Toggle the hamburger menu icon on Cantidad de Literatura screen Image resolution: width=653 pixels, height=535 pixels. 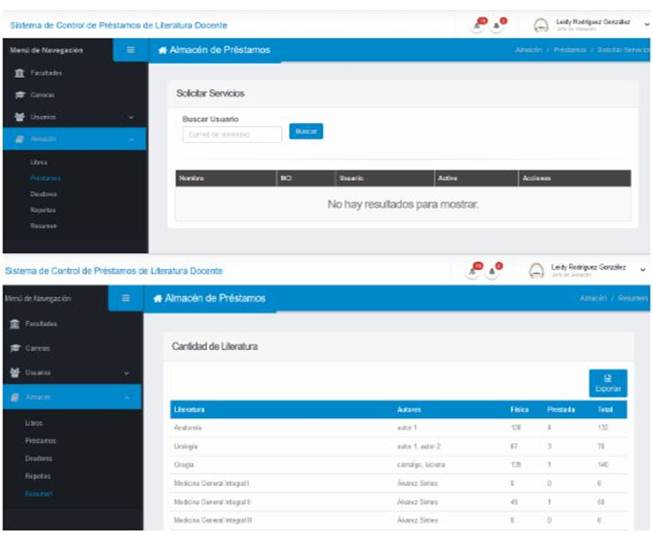[126, 298]
